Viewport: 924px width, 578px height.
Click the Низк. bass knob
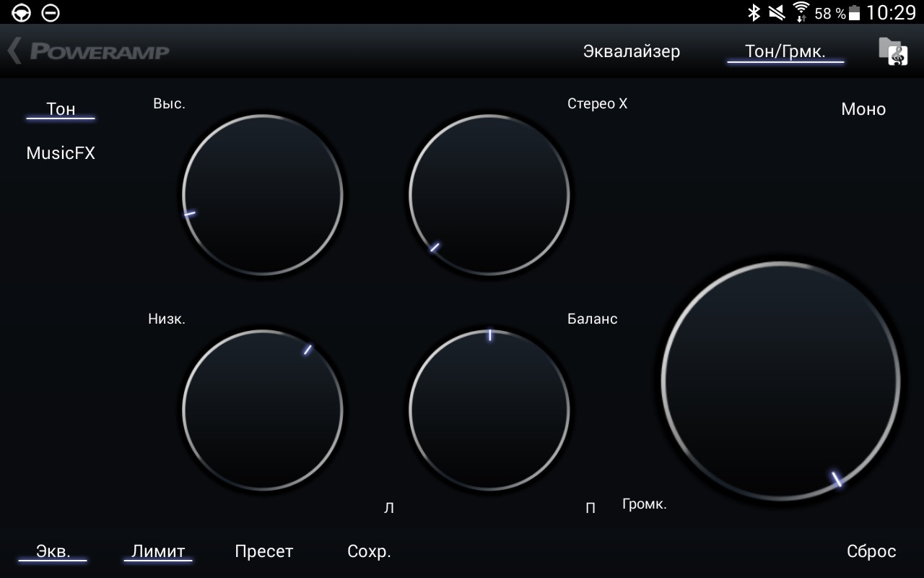click(x=263, y=410)
